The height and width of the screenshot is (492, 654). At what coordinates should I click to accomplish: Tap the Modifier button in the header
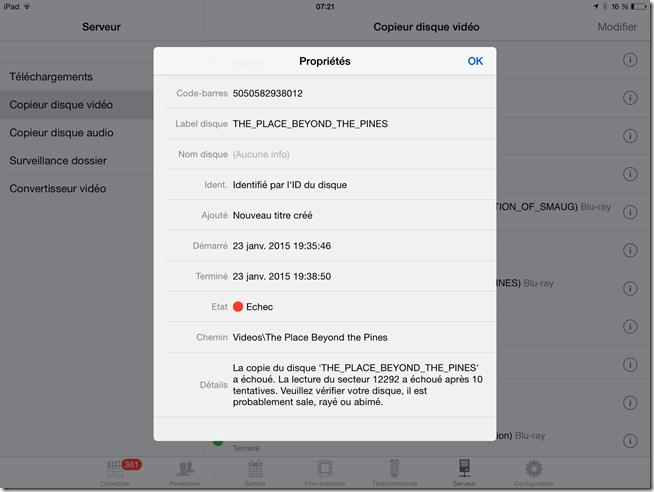tap(617, 27)
